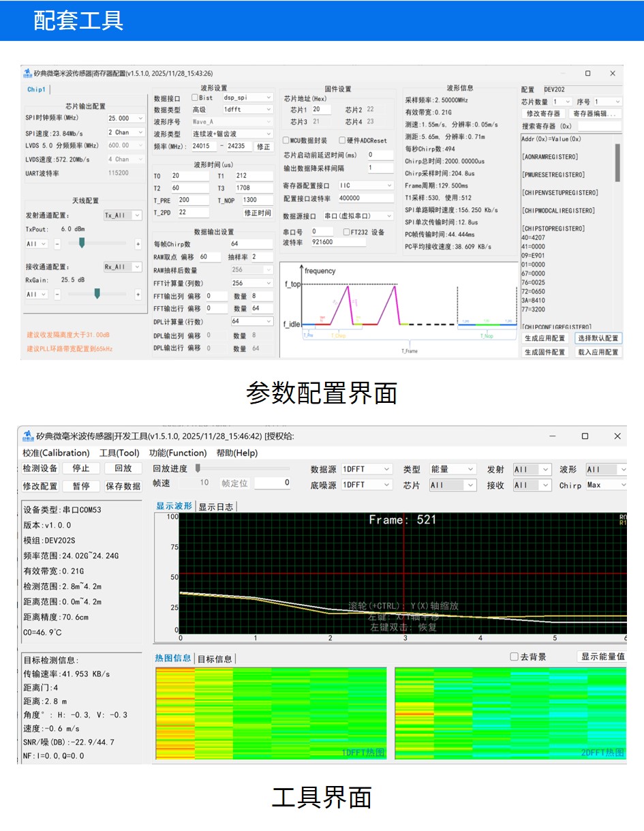Expand the 寄存器配置接口 IIC dropdown
The height and width of the screenshot is (831, 644).
(365, 185)
